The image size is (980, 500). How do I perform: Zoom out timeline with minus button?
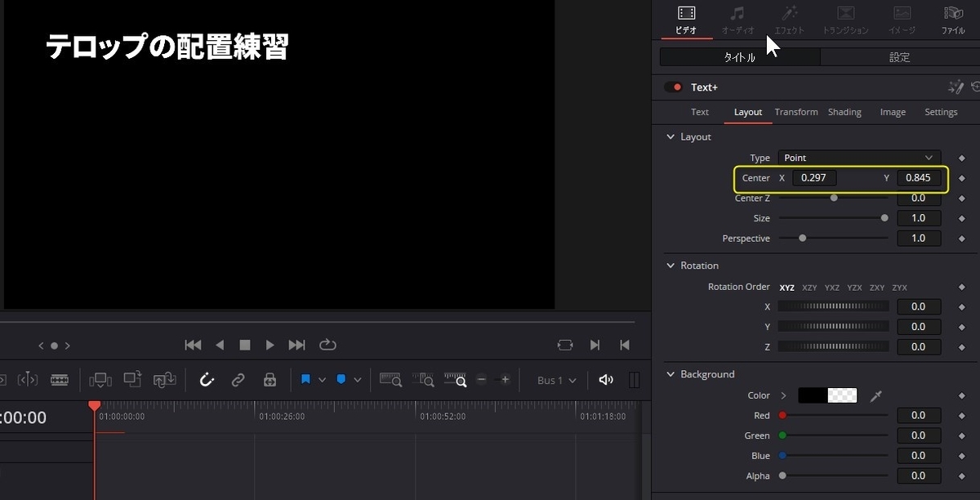pyautogui.click(x=482, y=380)
